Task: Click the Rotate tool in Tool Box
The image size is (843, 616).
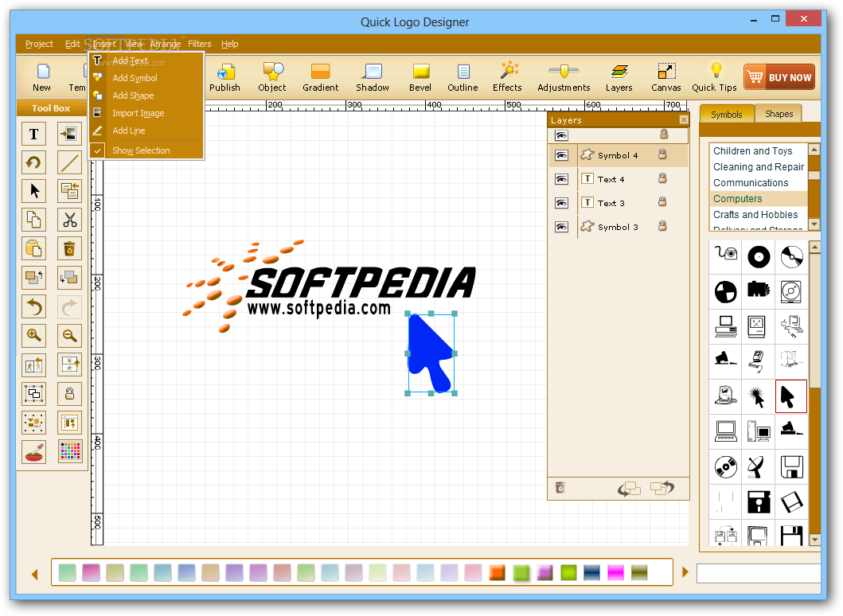Action: coord(34,162)
